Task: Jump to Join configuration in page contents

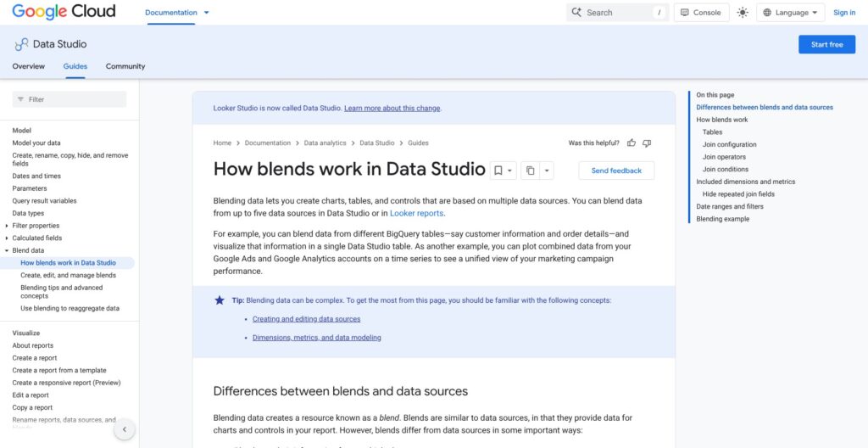Action: tap(729, 145)
